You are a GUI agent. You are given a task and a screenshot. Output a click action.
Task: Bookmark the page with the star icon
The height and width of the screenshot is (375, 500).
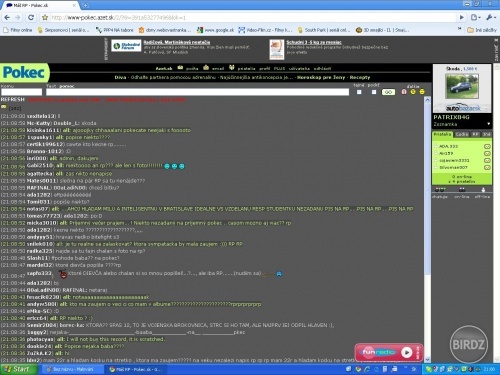pos(45,17)
